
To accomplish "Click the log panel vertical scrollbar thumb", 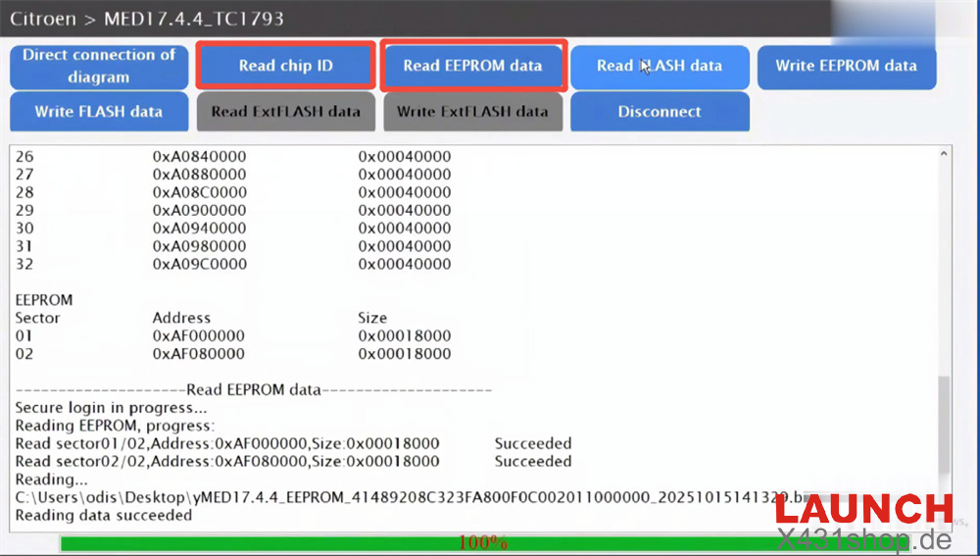I will (944, 426).
